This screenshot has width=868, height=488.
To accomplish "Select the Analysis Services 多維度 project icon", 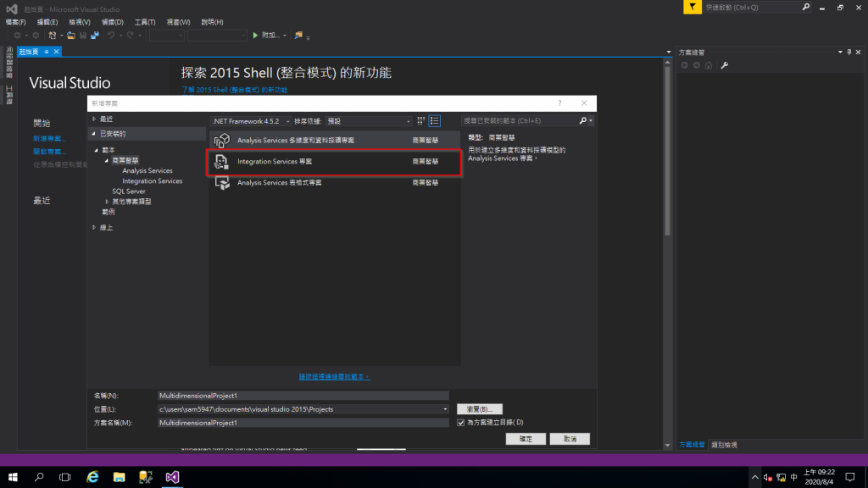I will pos(222,141).
